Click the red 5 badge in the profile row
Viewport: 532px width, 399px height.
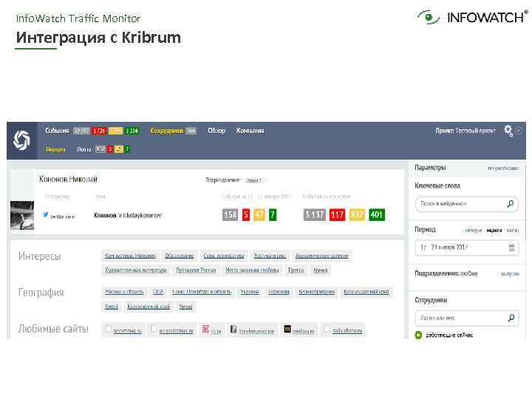pyautogui.click(x=246, y=214)
